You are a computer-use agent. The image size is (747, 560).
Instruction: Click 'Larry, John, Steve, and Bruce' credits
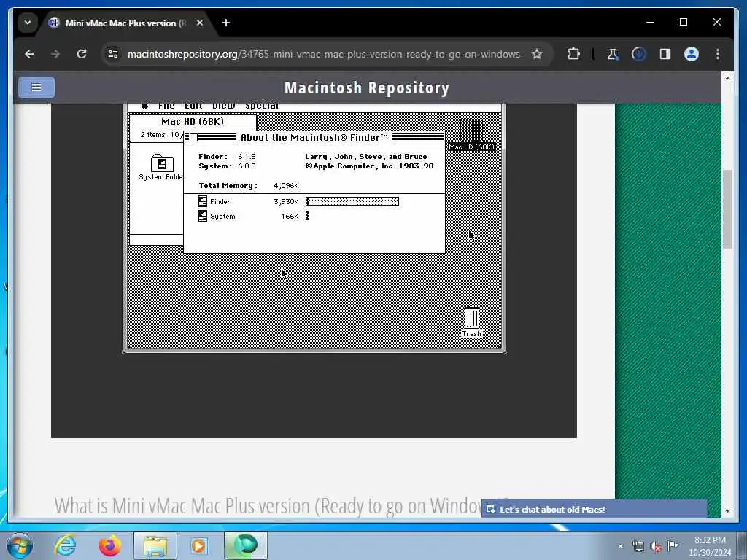point(366,157)
